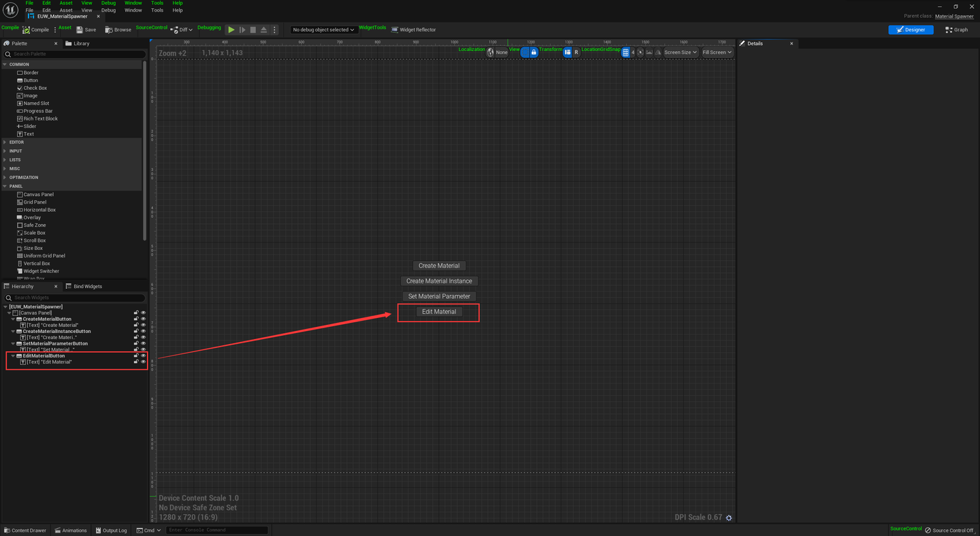980x536 pixels.
Task: Toggle lock on the CreateMaterialButton row
Action: click(136, 319)
